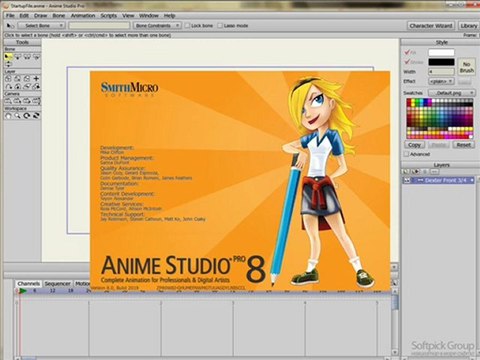The image size is (480, 360).
Task: Toggle the Stroke checkbox
Action: (x=407, y=62)
